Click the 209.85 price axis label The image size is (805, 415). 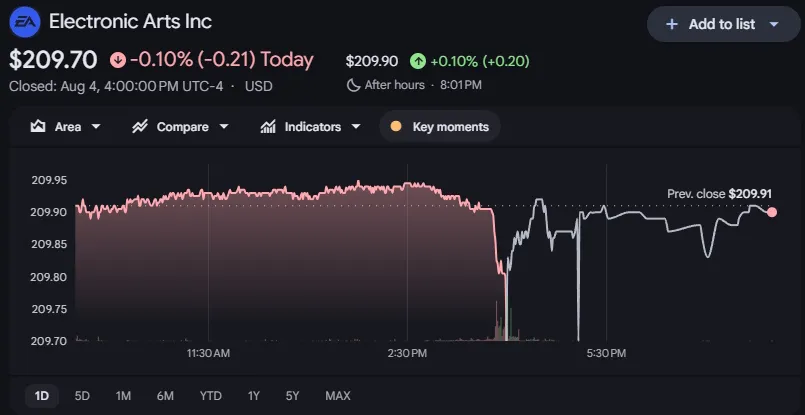49,244
